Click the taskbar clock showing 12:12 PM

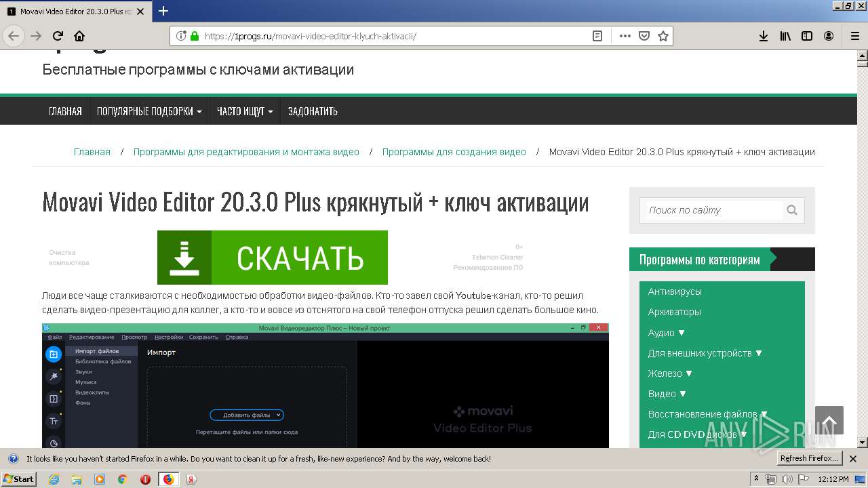tap(833, 479)
